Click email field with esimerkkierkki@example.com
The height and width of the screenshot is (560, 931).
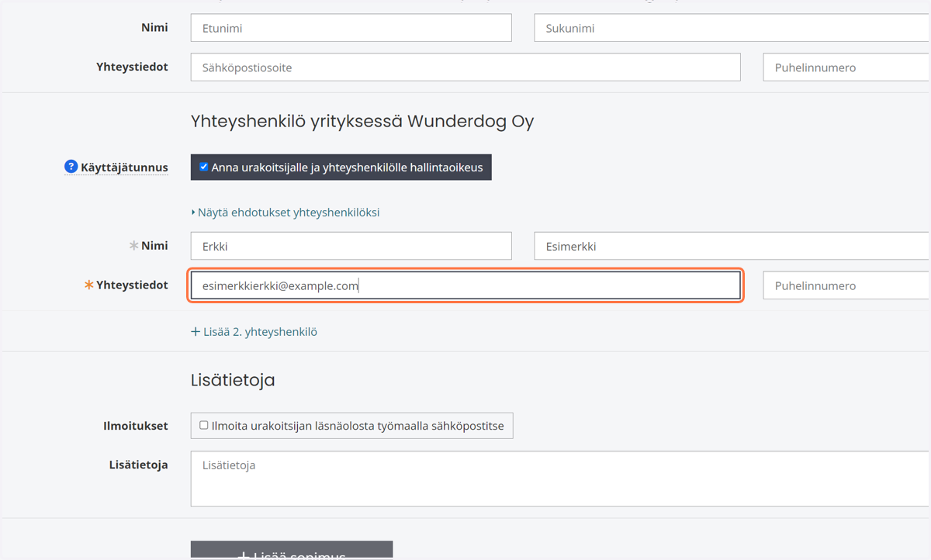click(x=465, y=285)
